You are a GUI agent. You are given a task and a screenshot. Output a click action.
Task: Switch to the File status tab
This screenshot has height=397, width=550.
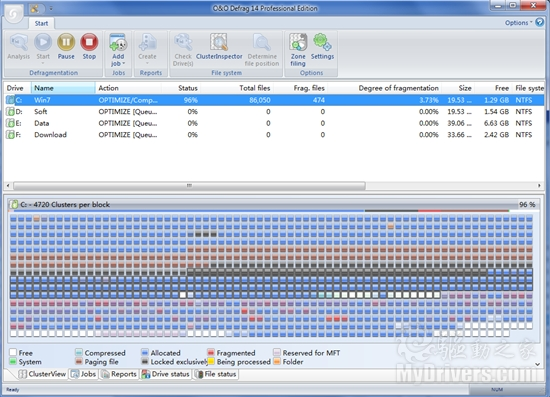tap(216, 374)
